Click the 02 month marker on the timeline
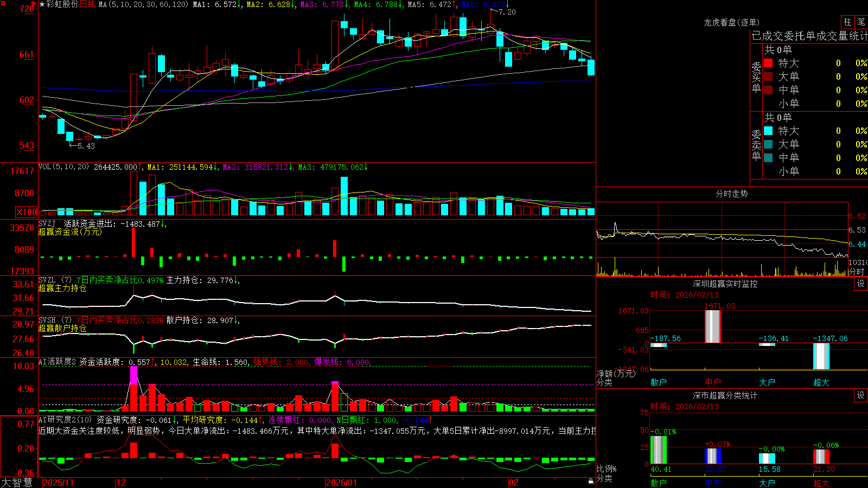Image resolution: width=868 pixels, height=488 pixels. pos(513,483)
